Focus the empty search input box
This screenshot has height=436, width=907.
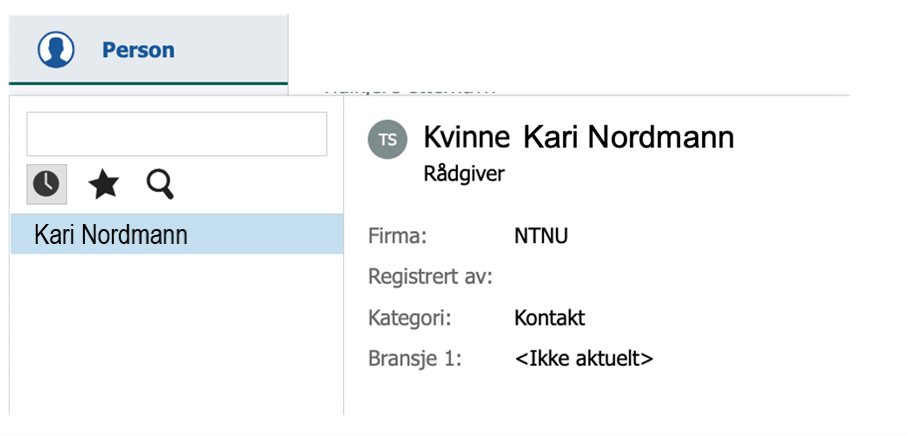click(176, 134)
